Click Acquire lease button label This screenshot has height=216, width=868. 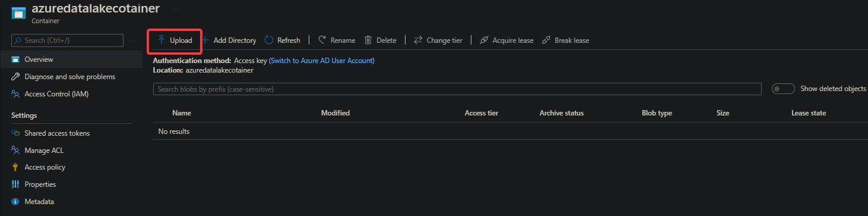tap(513, 40)
